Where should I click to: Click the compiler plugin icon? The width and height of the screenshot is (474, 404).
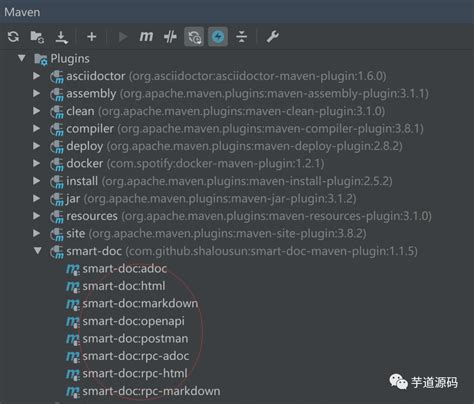pos(57,129)
